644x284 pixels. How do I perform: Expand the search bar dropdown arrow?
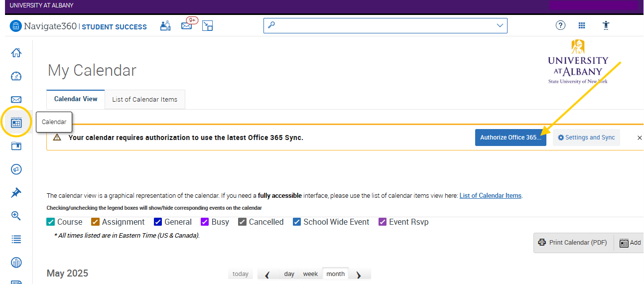coord(500,26)
